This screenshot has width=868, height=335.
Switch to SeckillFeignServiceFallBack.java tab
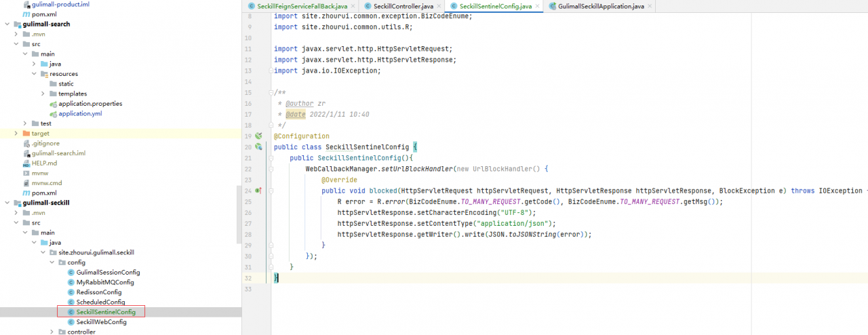click(302, 6)
